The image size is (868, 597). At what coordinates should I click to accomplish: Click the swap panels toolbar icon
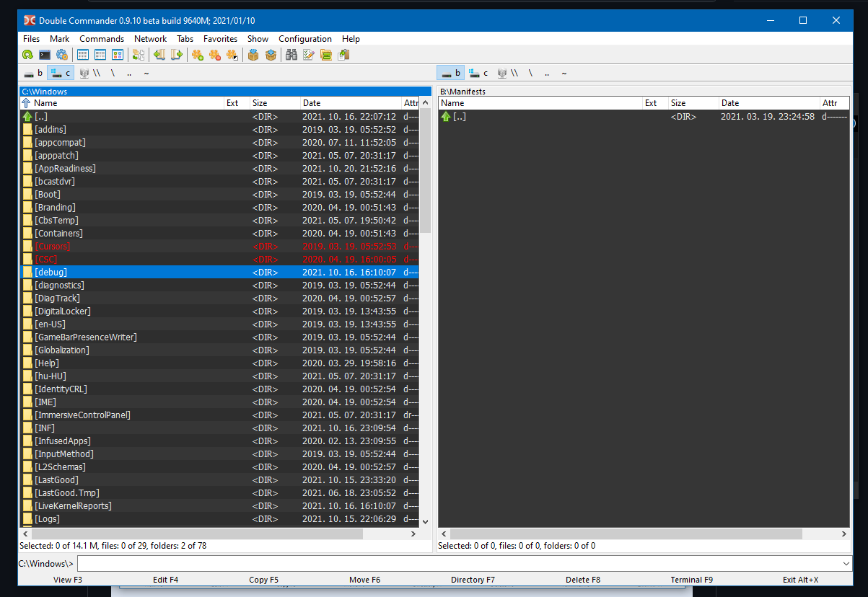pyautogui.click(x=139, y=55)
